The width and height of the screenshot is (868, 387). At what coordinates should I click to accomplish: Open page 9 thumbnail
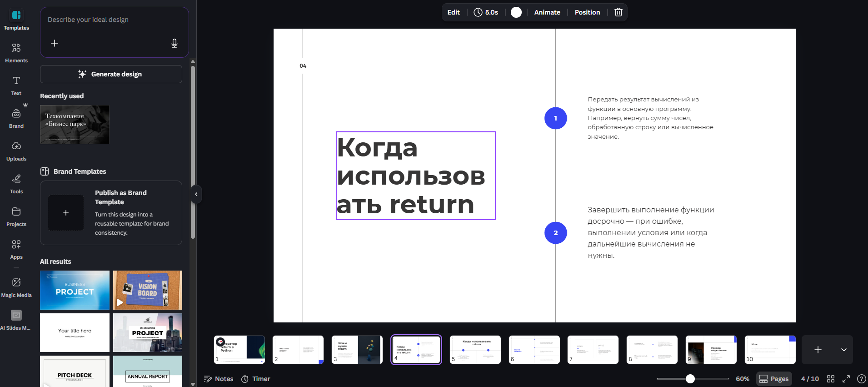[x=711, y=350]
